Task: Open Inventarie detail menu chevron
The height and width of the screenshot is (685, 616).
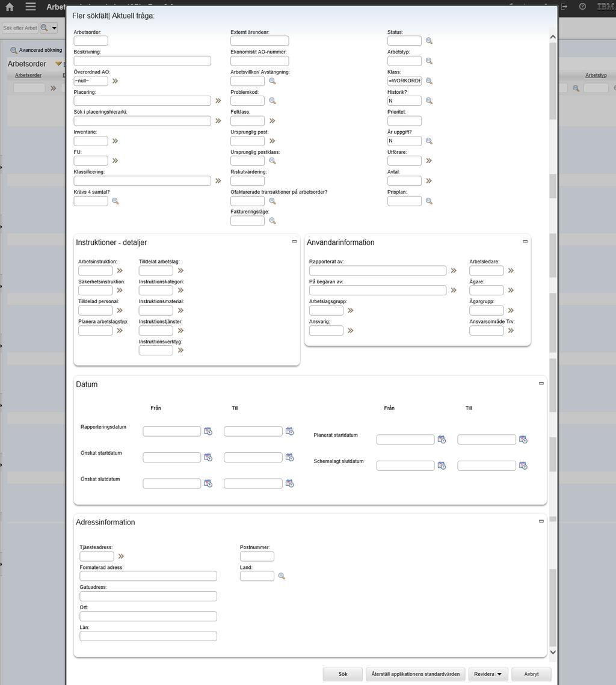Action: [x=115, y=141]
